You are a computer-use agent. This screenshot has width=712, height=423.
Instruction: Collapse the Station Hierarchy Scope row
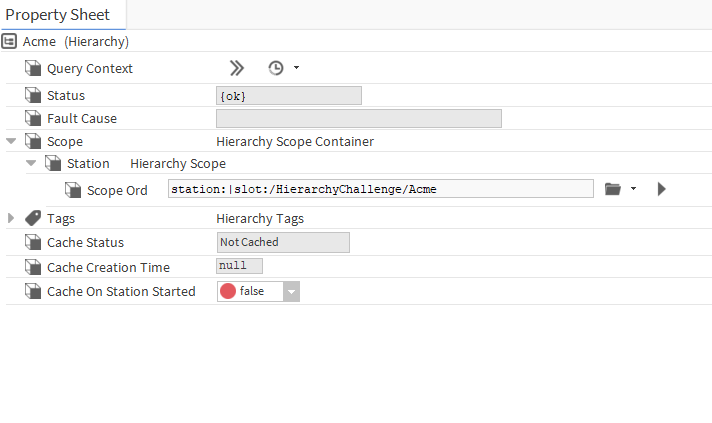(x=31, y=163)
